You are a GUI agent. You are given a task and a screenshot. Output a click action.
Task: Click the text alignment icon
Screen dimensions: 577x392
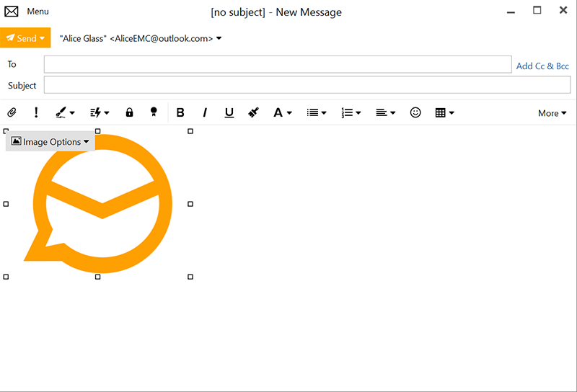[382, 112]
